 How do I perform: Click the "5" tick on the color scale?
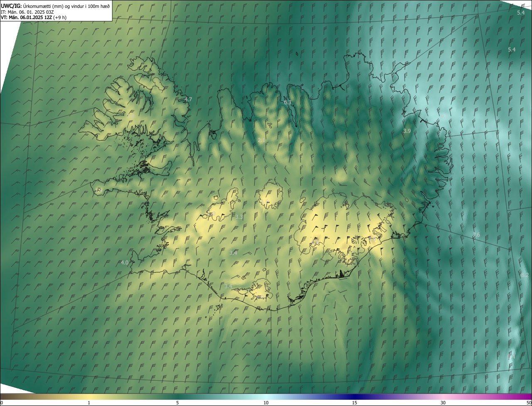point(177,403)
